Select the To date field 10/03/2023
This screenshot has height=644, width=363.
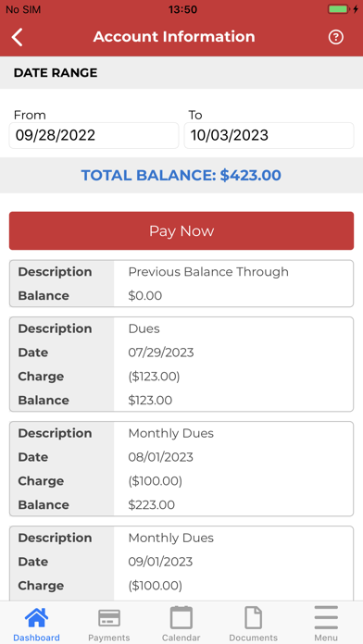(269, 135)
